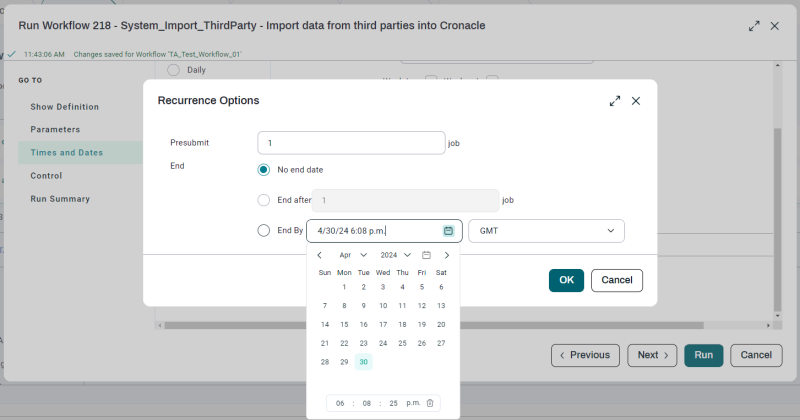Maximize the Run Workflow 218 window
Screen dimensions: 800x420
(x=754, y=25)
